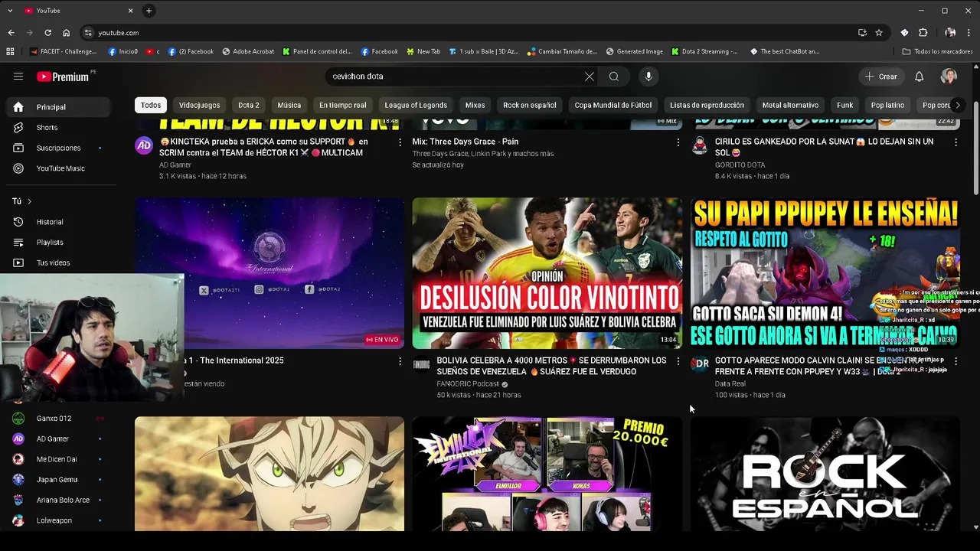Open YouTube Music in the sidebar
980x551 pixels.
click(x=58, y=168)
